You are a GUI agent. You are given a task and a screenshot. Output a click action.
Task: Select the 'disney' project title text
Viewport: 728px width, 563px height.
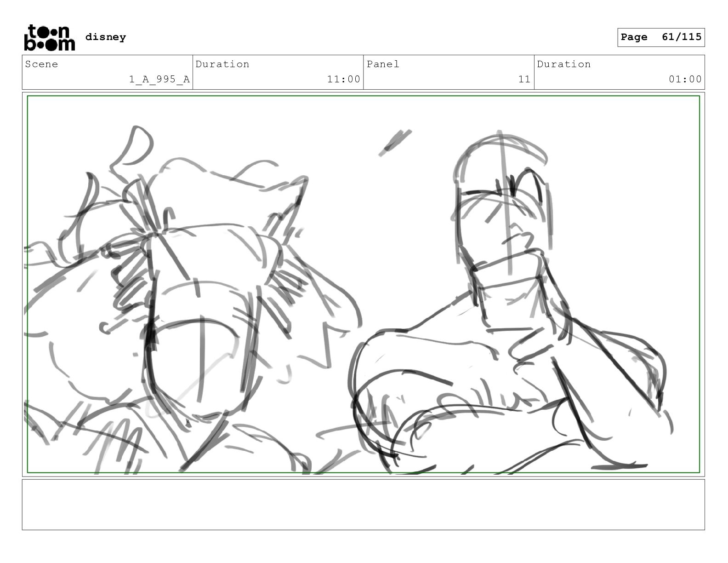pos(106,37)
